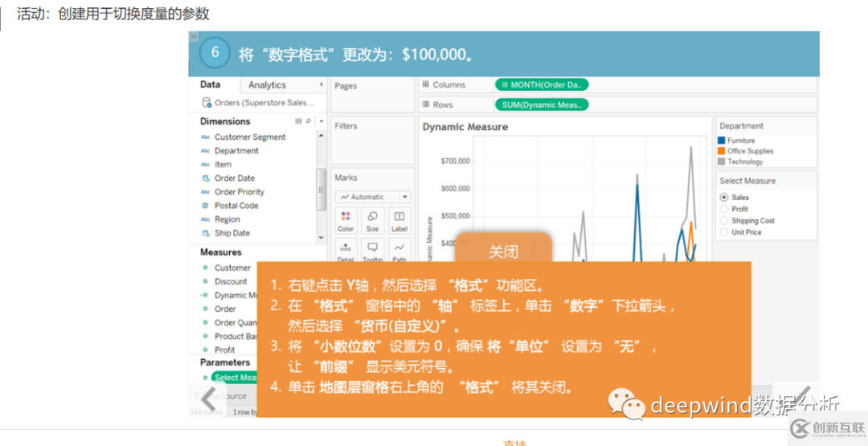Open the Dimensions pane dropdown arrow
Image resolution: width=868 pixels, height=446 pixels.
[321, 121]
